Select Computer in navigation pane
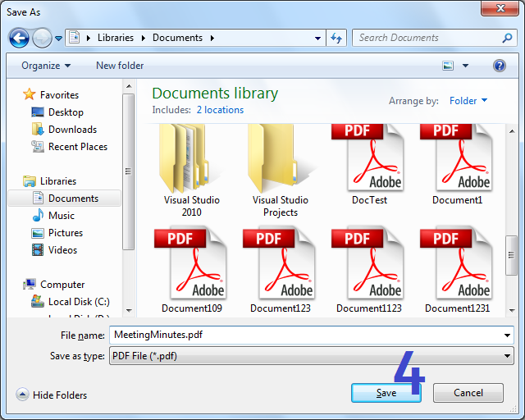This screenshot has width=525, height=420. point(62,285)
